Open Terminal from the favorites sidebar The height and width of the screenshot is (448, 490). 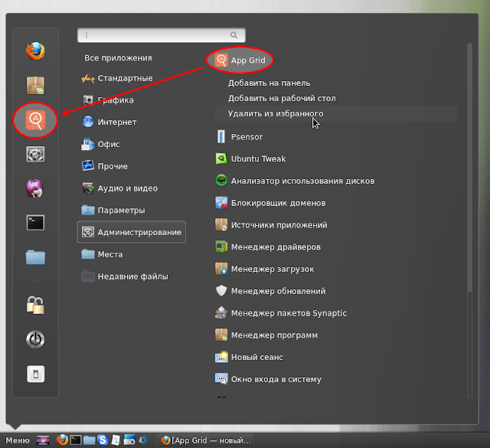point(35,223)
